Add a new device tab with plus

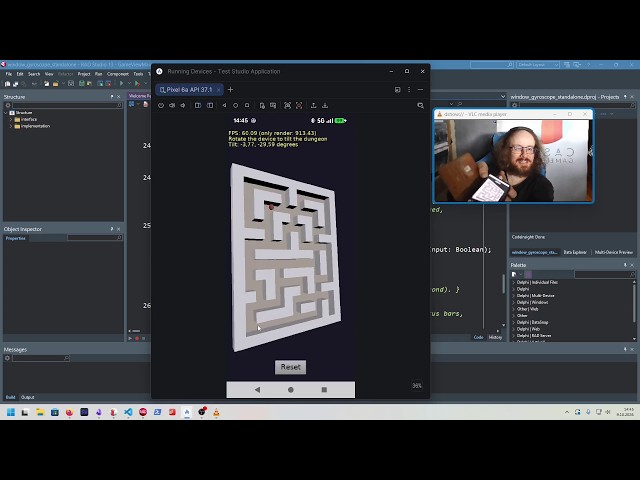(x=231, y=89)
